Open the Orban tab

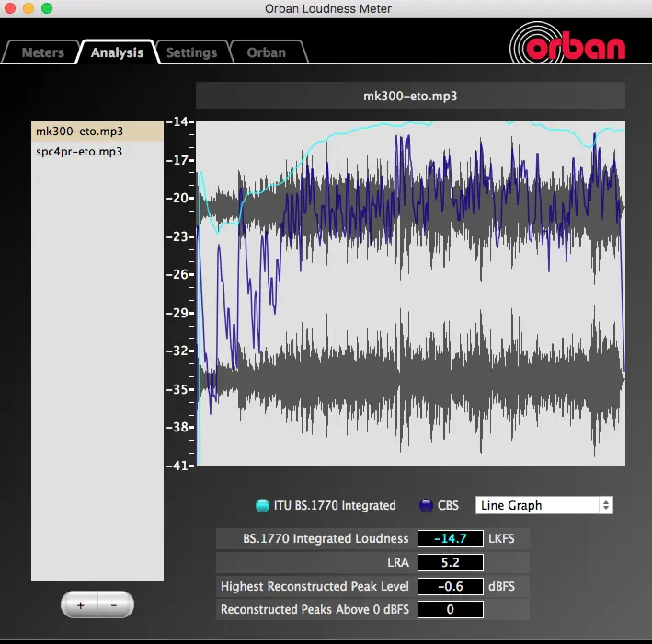[x=267, y=52]
